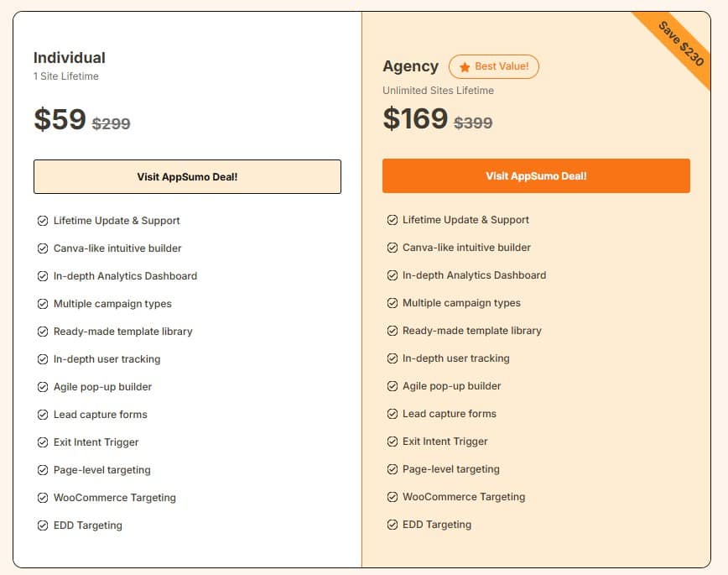The image size is (728, 575).
Task: Select the checkmark next to Agile pop-up builder
Action: click(x=42, y=386)
